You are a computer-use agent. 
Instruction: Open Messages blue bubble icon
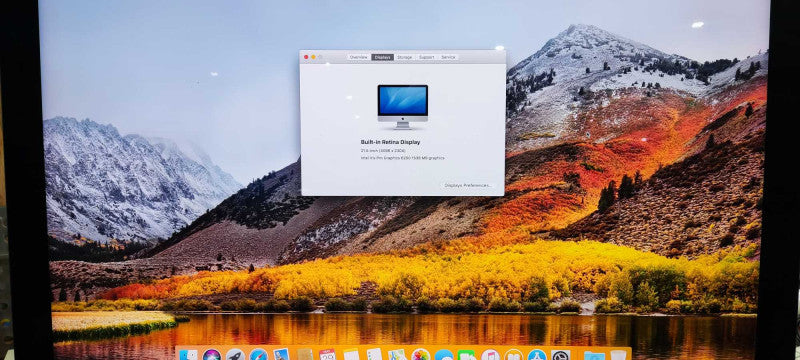click(444, 355)
